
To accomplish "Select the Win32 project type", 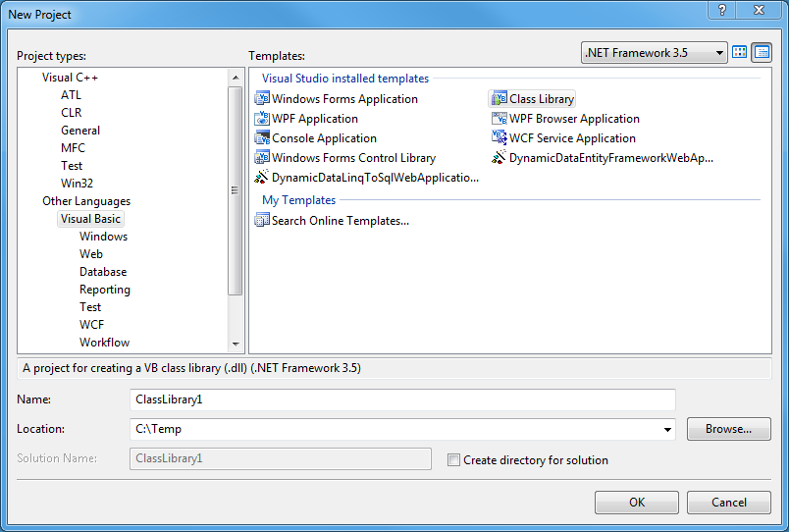I will [77, 184].
